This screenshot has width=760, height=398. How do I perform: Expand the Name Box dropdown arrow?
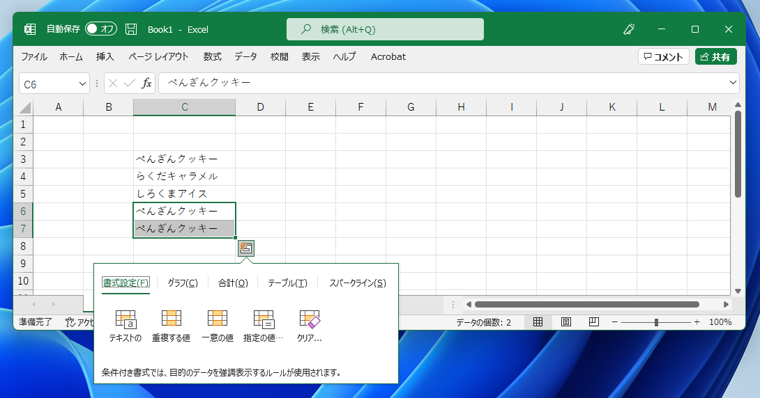pos(82,84)
